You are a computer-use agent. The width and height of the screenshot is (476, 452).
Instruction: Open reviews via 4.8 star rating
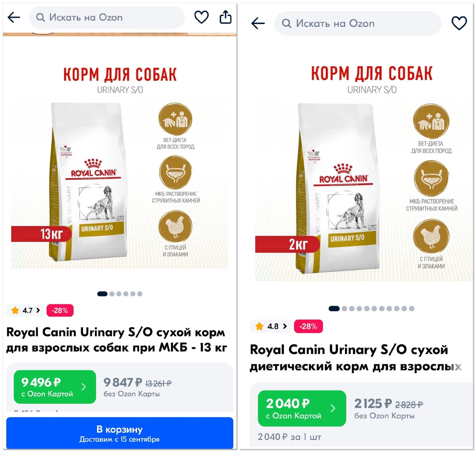click(271, 326)
